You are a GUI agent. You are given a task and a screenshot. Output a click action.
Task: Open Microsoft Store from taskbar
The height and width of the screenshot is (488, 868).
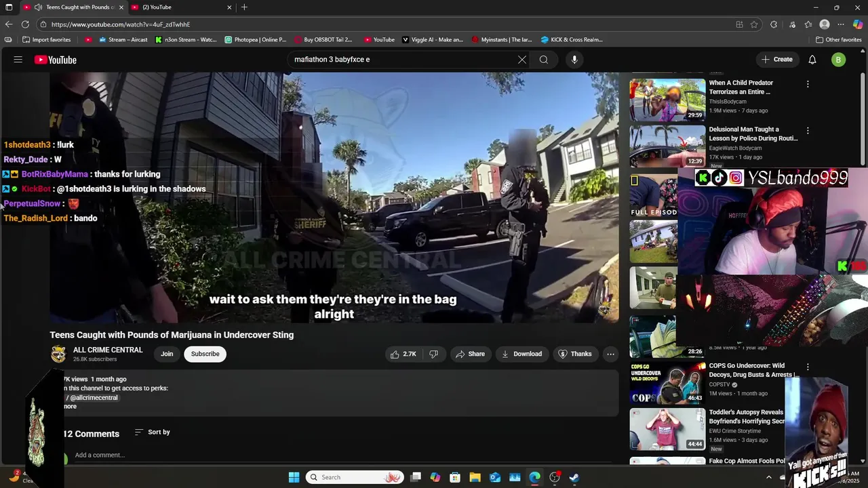(x=455, y=477)
